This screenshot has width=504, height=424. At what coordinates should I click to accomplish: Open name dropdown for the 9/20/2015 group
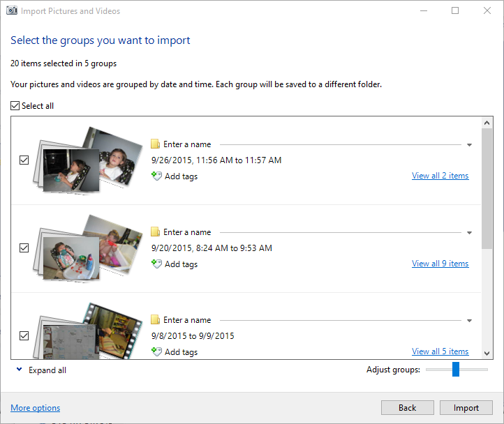(469, 232)
